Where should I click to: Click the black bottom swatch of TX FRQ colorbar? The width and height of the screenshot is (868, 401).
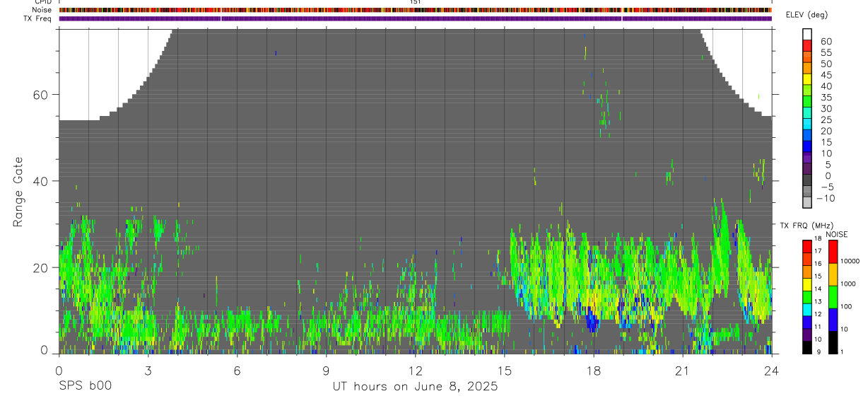click(807, 347)
